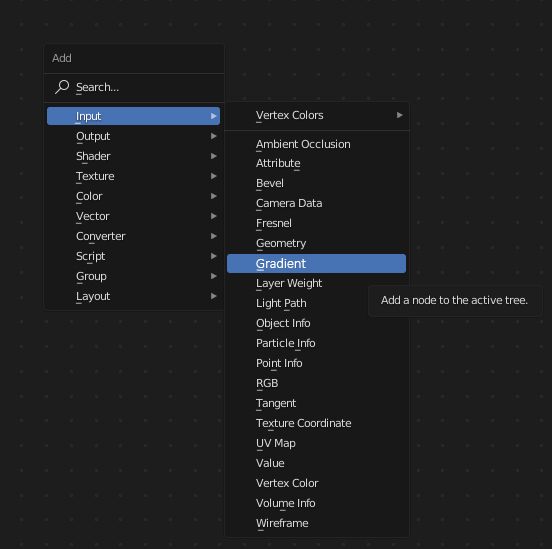Add a Geometry node
Viewport: 552px width, 549px height.
coord(316,243)
